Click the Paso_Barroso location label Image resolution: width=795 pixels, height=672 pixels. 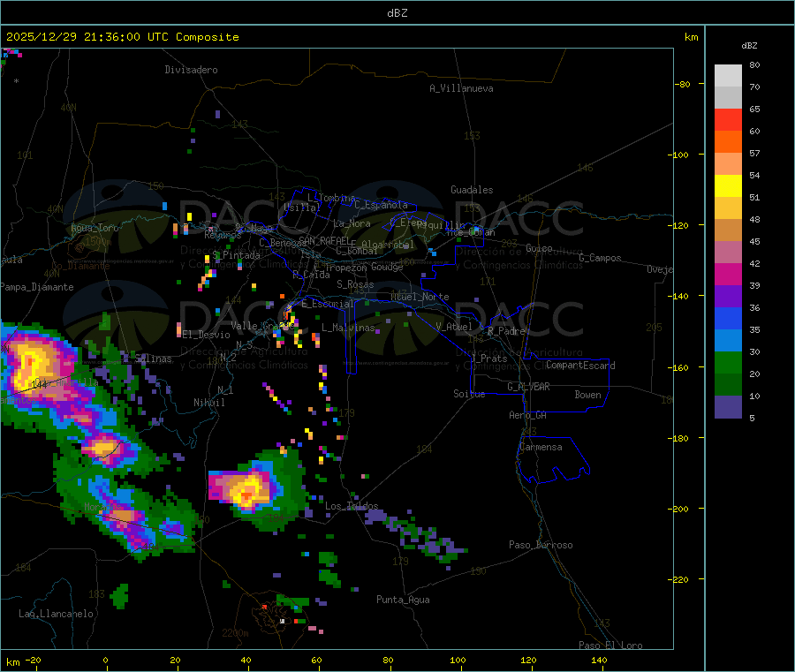point(541,545)
